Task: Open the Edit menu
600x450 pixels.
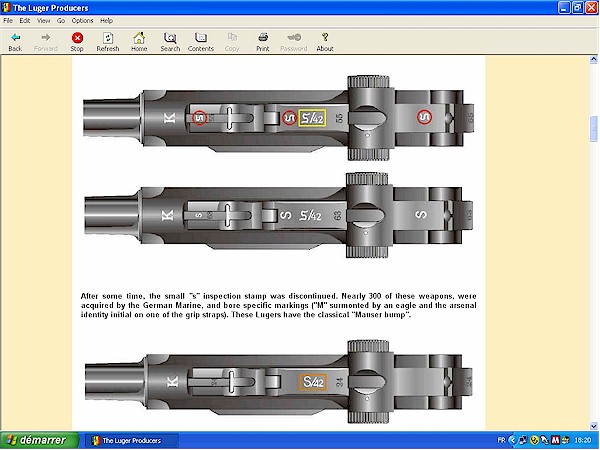Action: pyautogui.click(x=25, y=21)
